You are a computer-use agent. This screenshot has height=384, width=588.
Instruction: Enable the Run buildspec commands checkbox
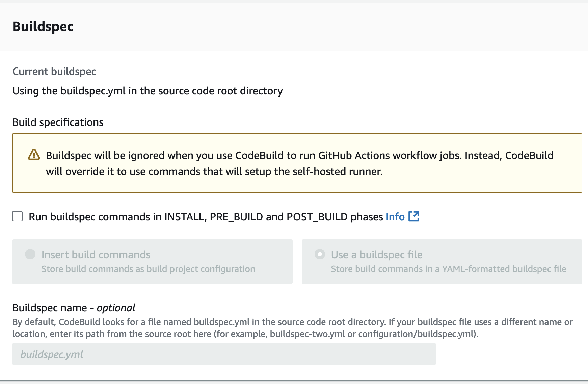(18, 216)
